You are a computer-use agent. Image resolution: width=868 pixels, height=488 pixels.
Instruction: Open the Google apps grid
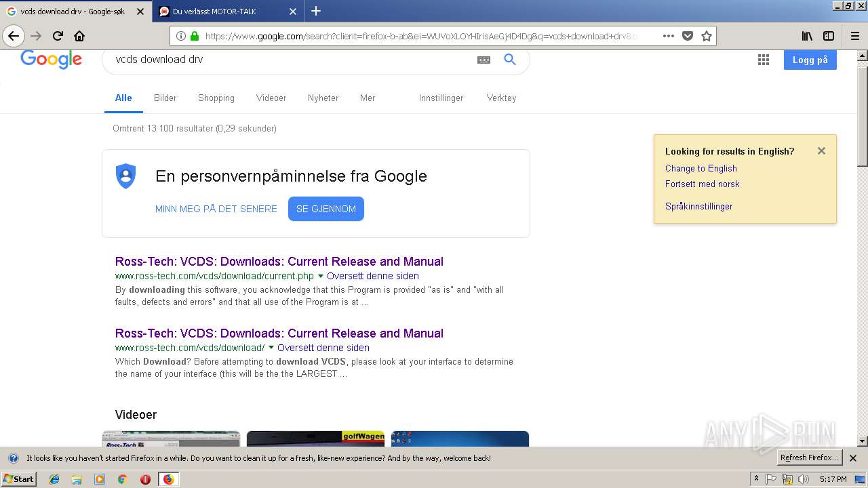click(764, 60)
